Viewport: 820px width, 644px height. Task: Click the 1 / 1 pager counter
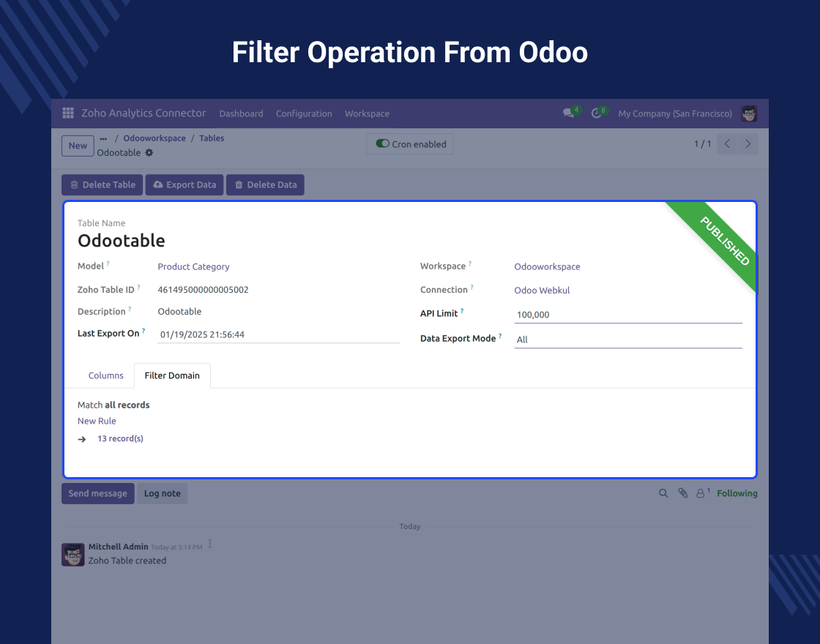click(x=702, y=143)
